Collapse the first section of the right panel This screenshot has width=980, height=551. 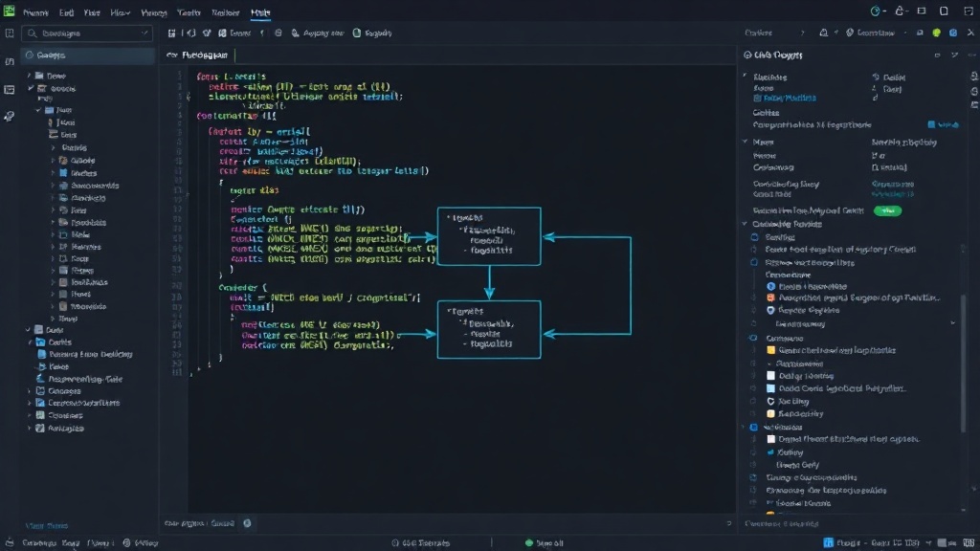745,77
